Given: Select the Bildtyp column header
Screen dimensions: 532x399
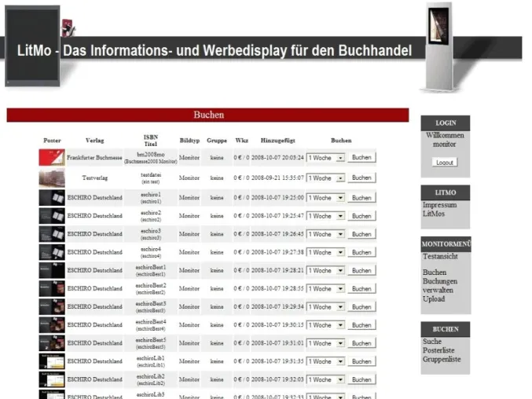Looking at the screenshot, I should [189, 141].
